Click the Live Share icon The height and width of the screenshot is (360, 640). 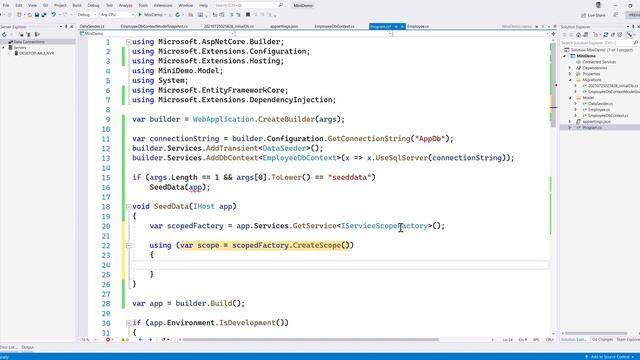(584, 15)
